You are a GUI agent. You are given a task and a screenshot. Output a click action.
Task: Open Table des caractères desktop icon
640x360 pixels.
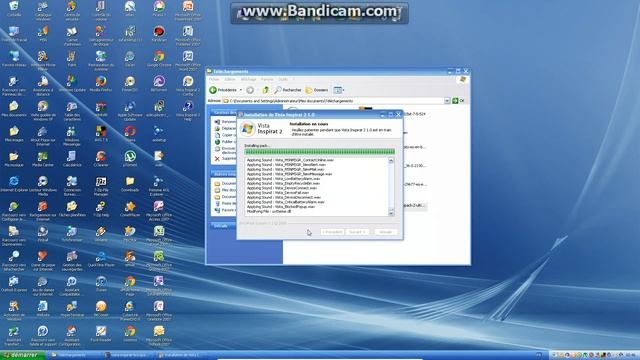(x=72, y=111)
